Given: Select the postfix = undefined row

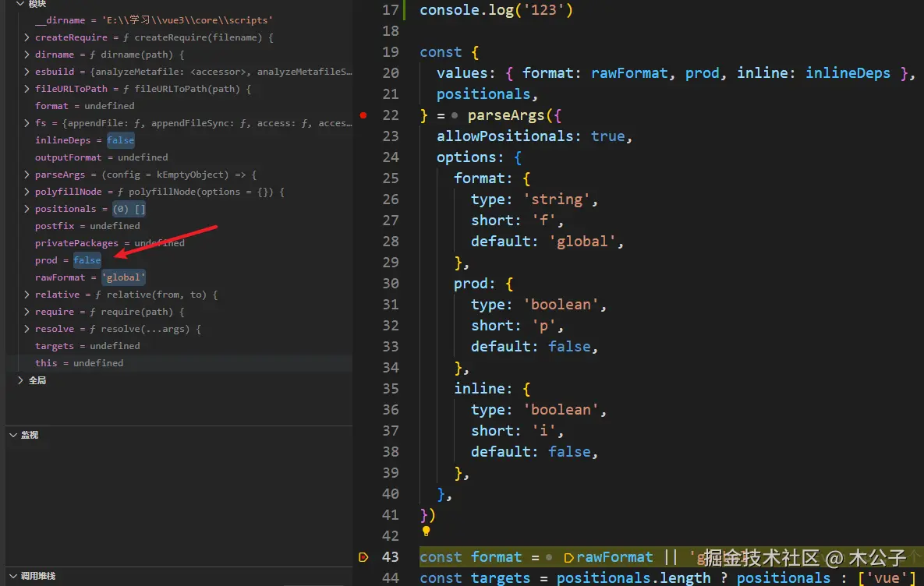Looking at the screenshot, I should pos(179,225).
